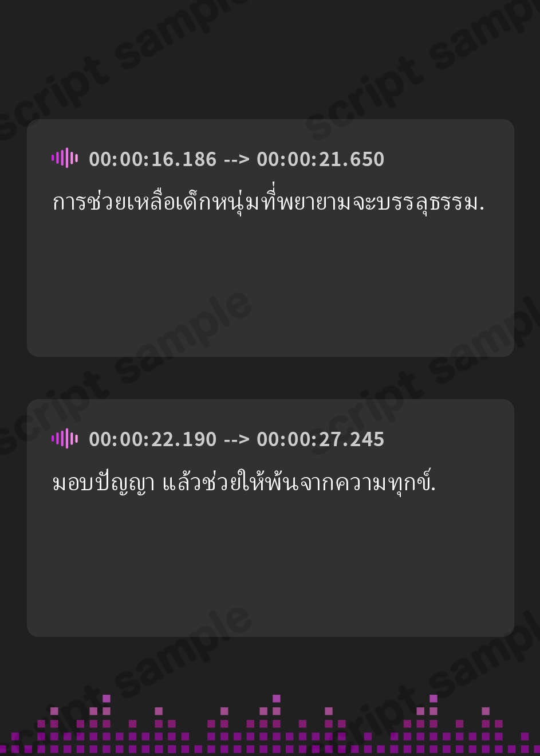This screenshot has width=540, height=756.
Task: Click the subtitle line beginning มอบปัญญา
Action: click(244, 482)
